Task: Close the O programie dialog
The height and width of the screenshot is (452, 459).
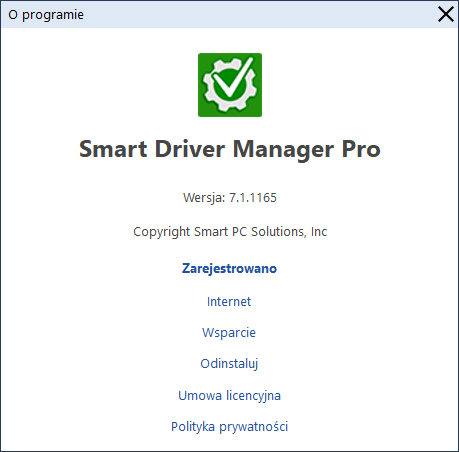Action: (x=446, y=15)
